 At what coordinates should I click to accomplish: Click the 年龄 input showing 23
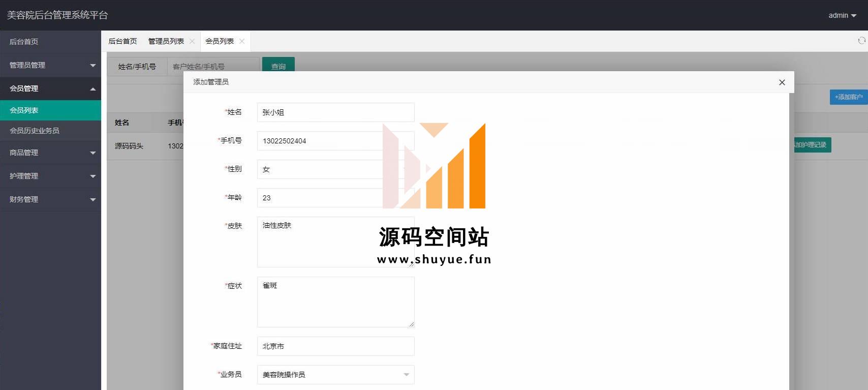[x=335, y=198]
